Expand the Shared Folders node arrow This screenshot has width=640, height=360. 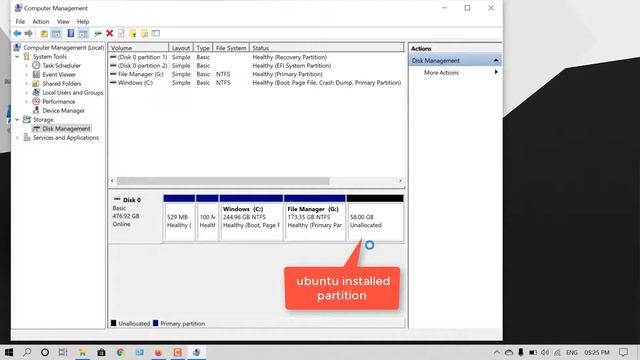(x=27, y=83)
